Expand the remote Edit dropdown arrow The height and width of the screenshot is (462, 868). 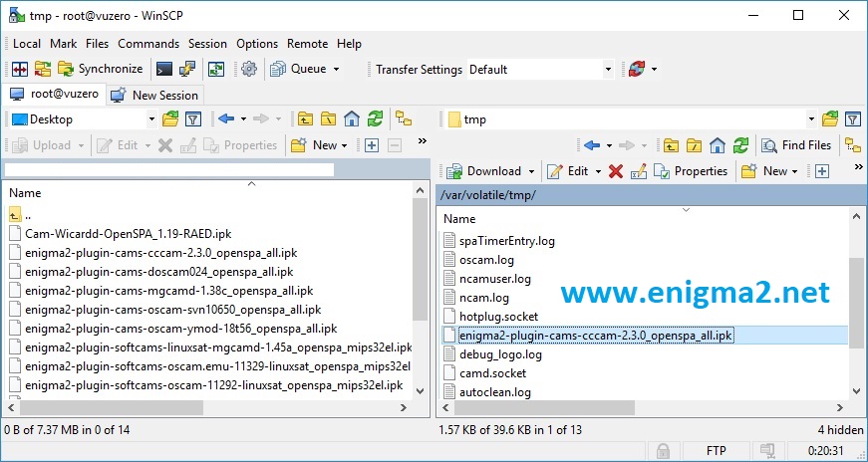click(598, 172)
